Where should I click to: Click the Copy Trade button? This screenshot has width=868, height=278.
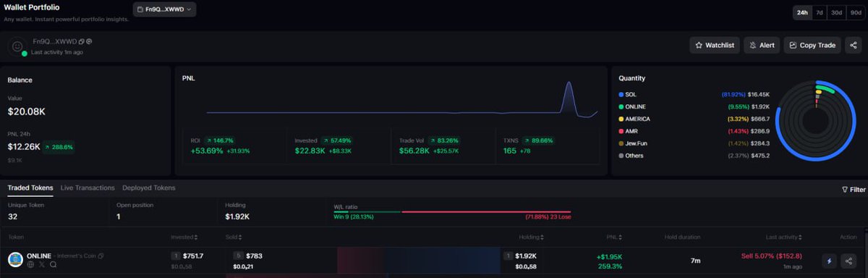point(812,45)
